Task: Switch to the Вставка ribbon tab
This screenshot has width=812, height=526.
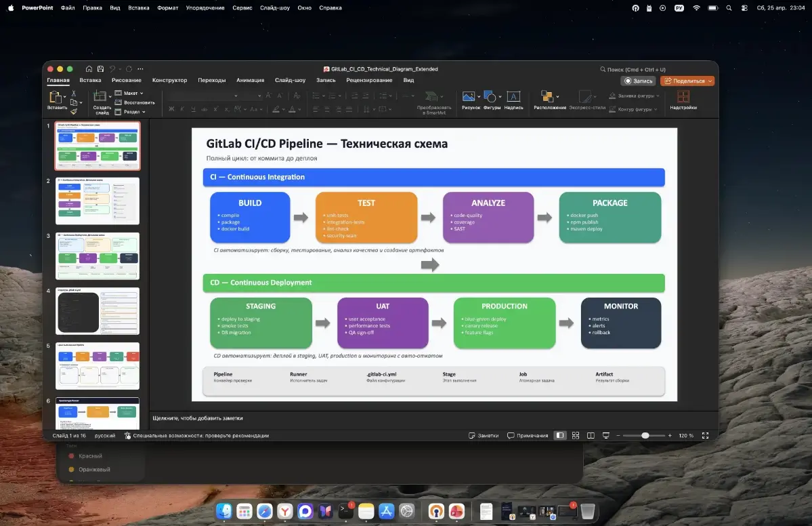Action: (x=90, y=81)
